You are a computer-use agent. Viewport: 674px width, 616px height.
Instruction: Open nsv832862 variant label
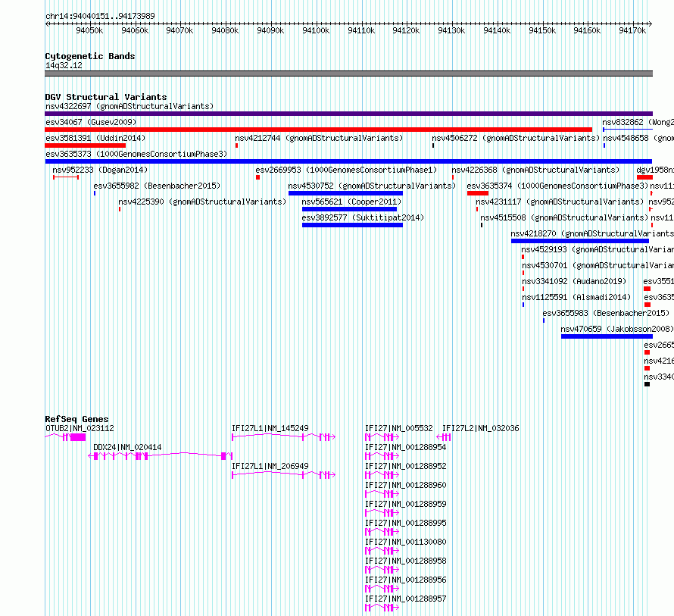[x=638, y=122]
